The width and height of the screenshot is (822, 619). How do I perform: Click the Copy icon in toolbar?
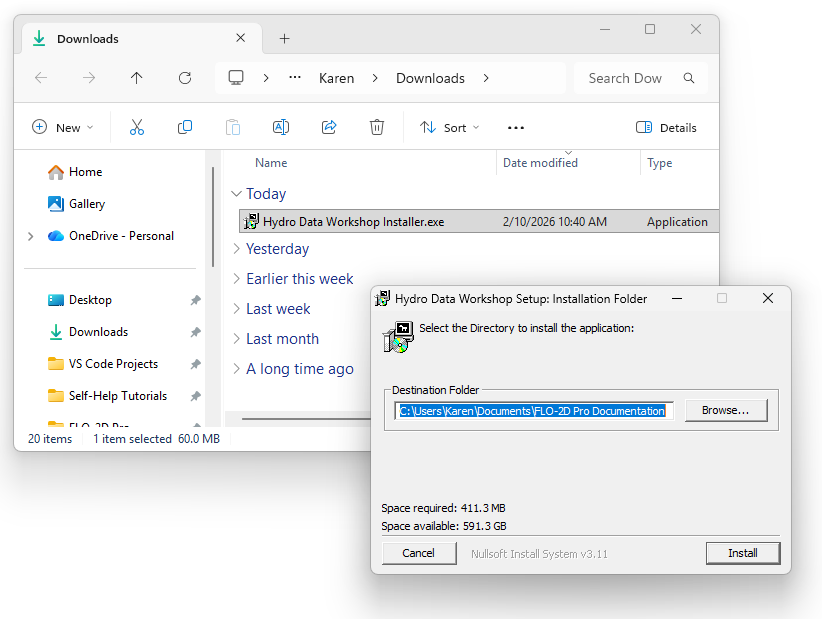[185, 127]
